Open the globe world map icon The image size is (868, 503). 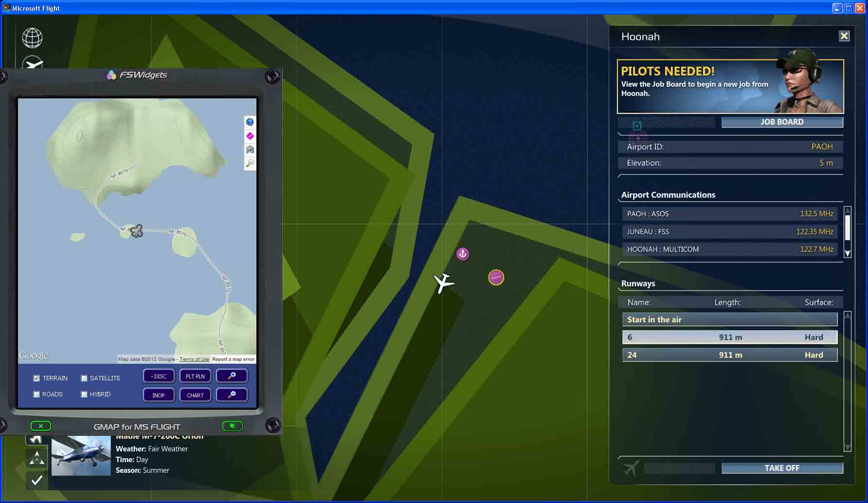coord(32,38)
